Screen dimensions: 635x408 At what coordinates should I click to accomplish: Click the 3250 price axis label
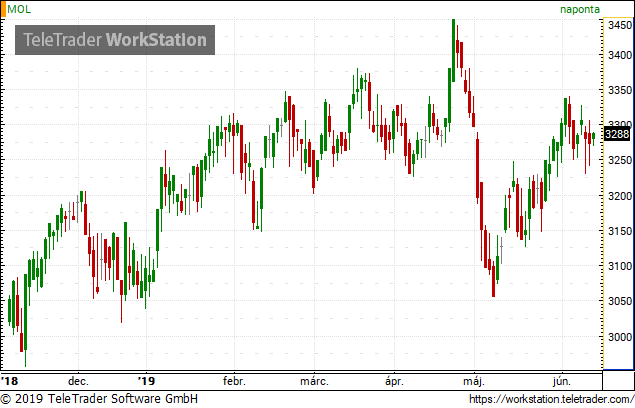tap(620, 160)
